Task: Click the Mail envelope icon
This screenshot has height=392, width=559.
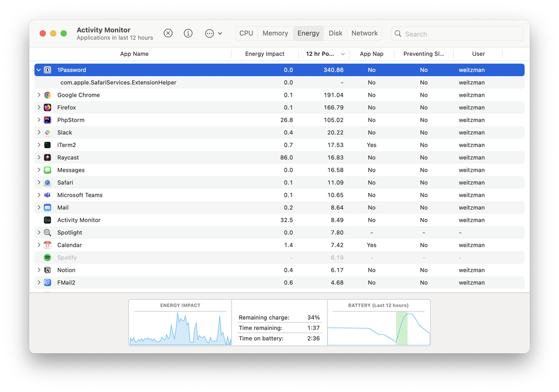Action: point(48,207)
